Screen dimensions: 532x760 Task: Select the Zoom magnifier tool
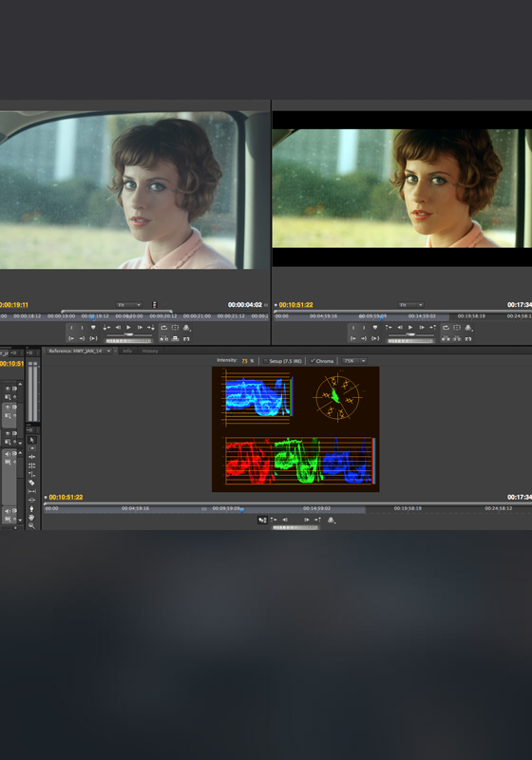pyautogui.click(x=32, y=525)
